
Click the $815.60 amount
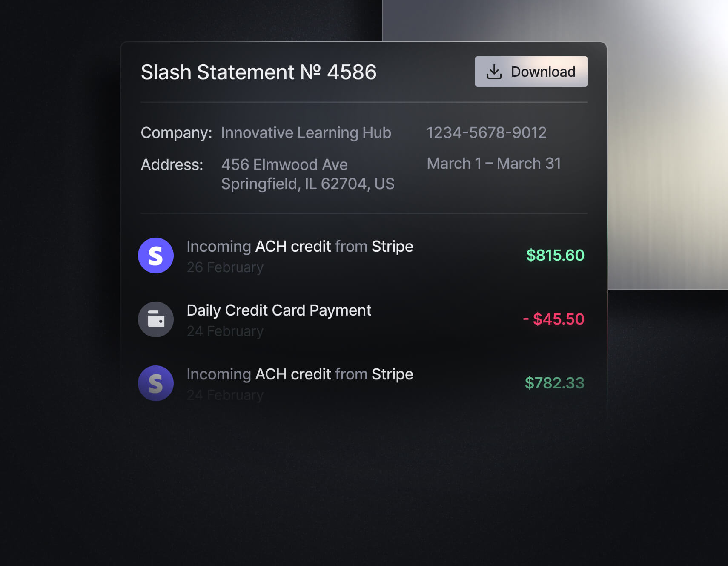[x=555, y=256]
